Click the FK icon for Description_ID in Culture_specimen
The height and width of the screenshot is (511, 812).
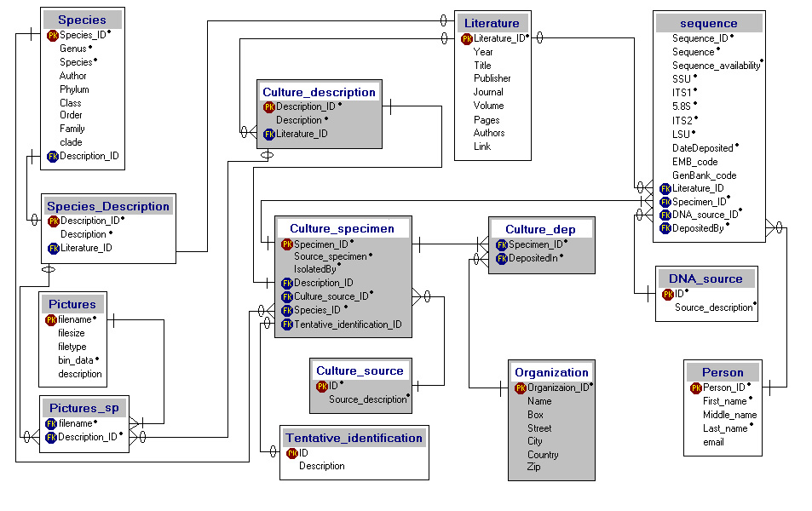coord(287,284)
